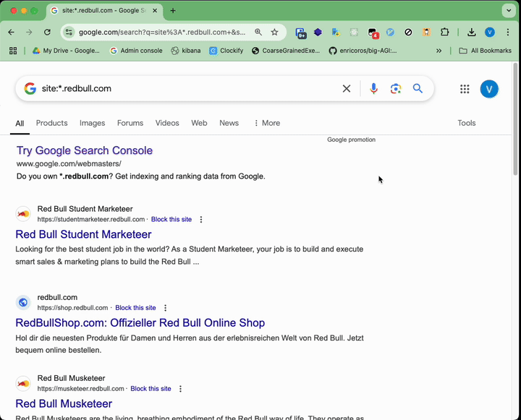521x420 pixels.
Task: Click the Google logo in search box
Action: tap(30, 89)
